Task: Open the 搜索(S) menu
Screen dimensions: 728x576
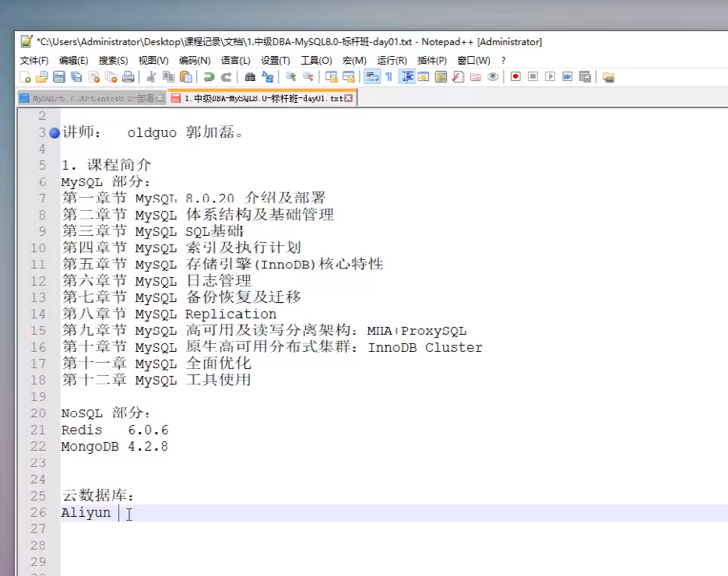Action: coord(113,61)
